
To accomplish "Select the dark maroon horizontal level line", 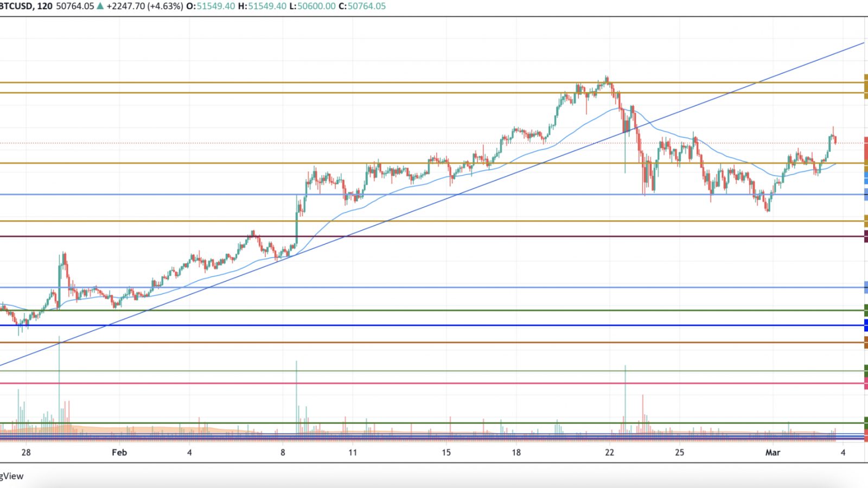I will [432, 236].
